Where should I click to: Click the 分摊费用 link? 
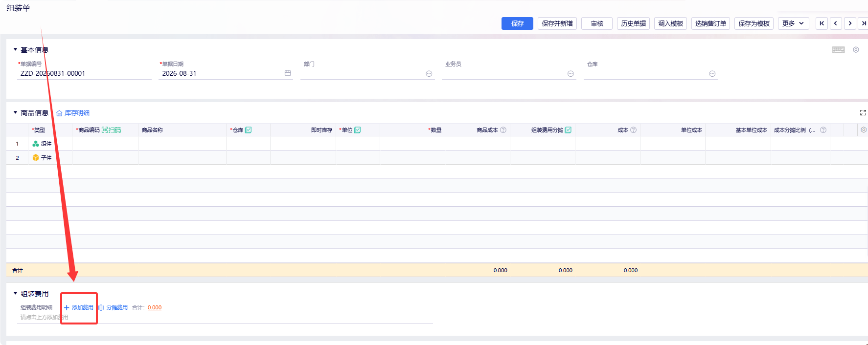(117, 307)
